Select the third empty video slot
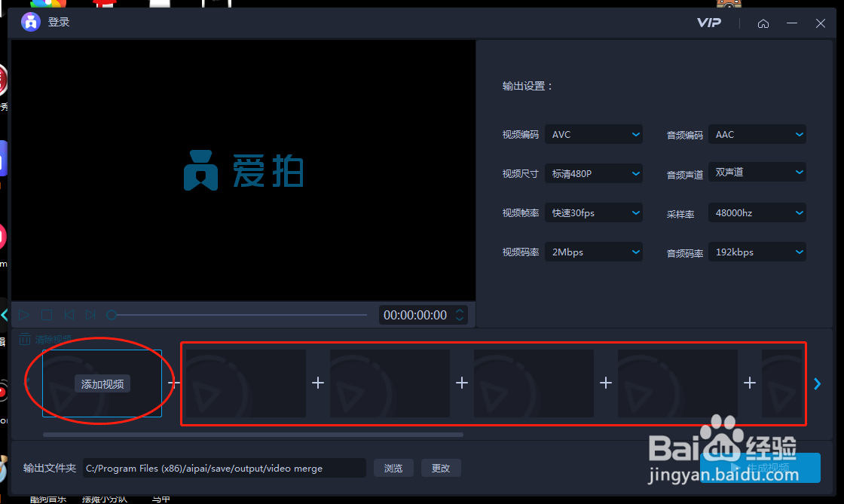 [390, 383]
